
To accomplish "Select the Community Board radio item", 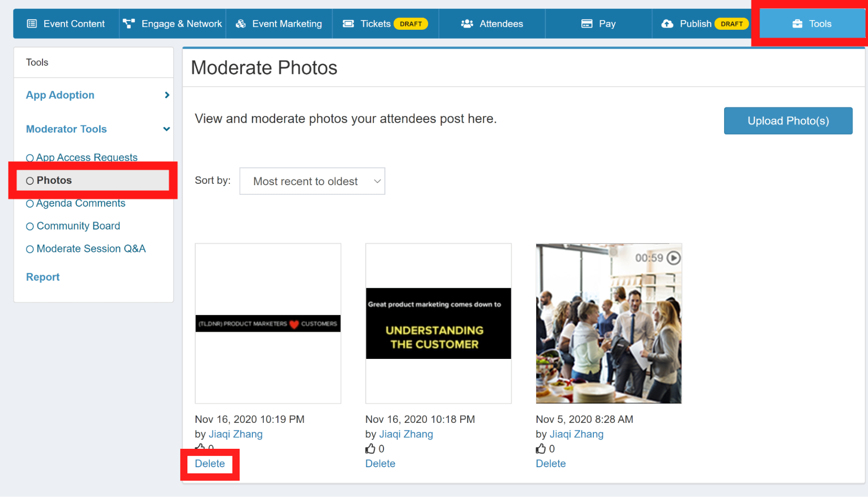I will pyautogui.click(x=30, y=226).
